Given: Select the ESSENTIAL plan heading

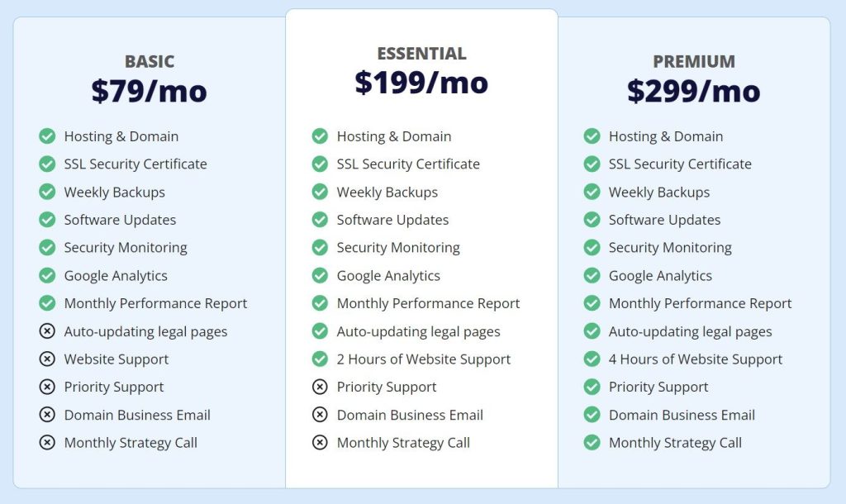Looking at the screenshot, I should point(421,54).
